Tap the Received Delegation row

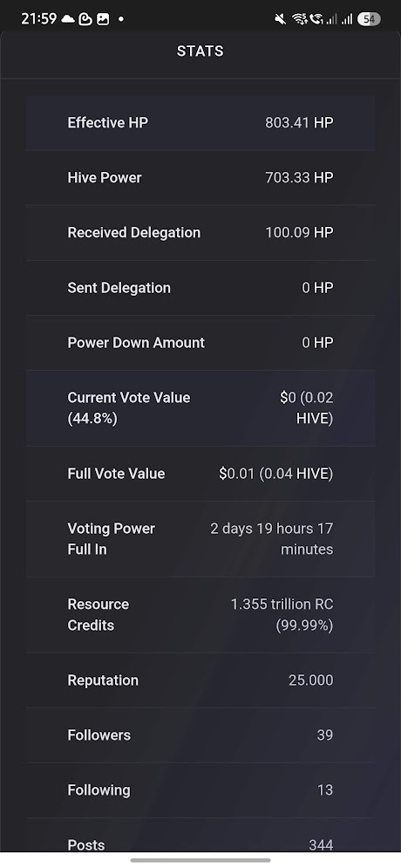point(200,233)
